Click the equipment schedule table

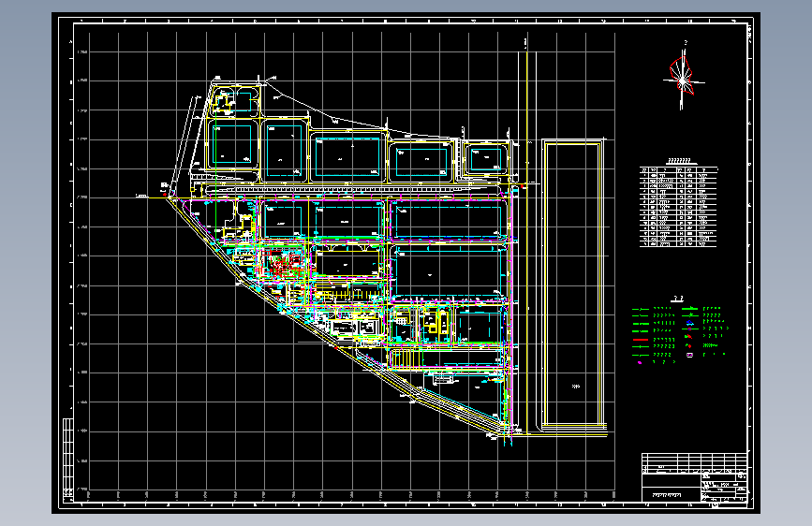pyautogui.click(x=678, y=207)
